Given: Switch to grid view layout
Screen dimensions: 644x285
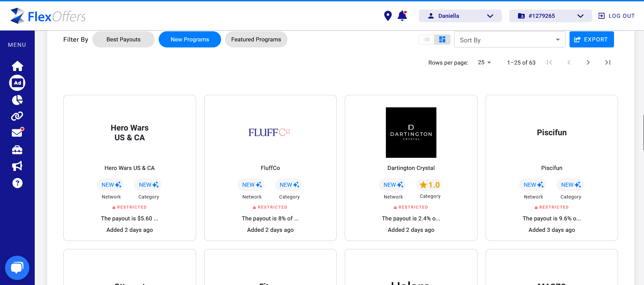Looking at the screenshot, I should (442, 40).
